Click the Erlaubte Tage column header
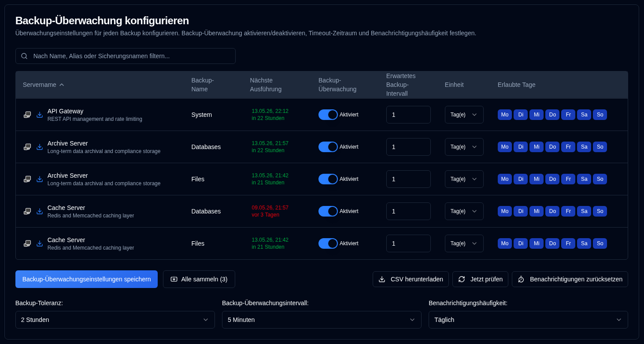The image size is (644, 344). pos(516,85)
